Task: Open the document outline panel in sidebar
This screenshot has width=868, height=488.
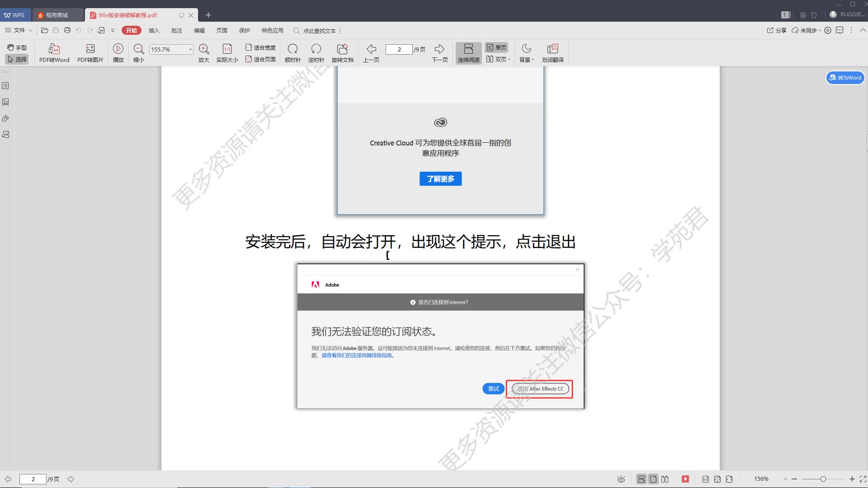Action: tap(5, 85)
